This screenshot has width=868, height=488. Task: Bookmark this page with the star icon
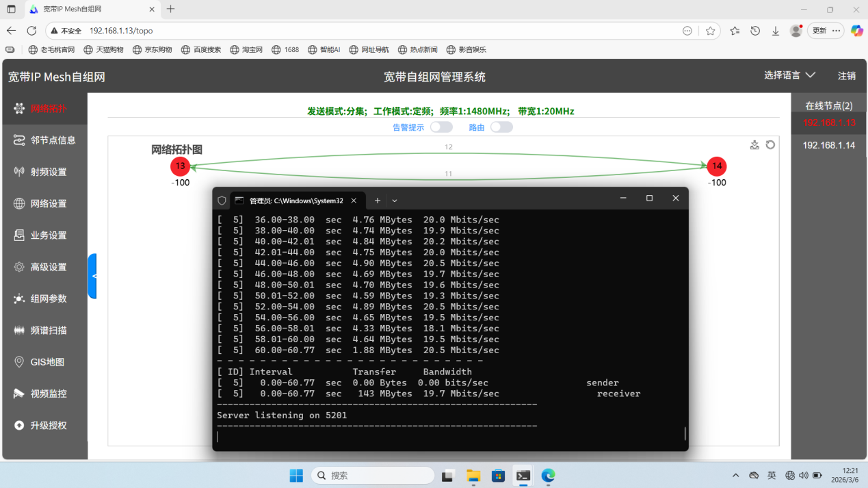tap(711, 31)
